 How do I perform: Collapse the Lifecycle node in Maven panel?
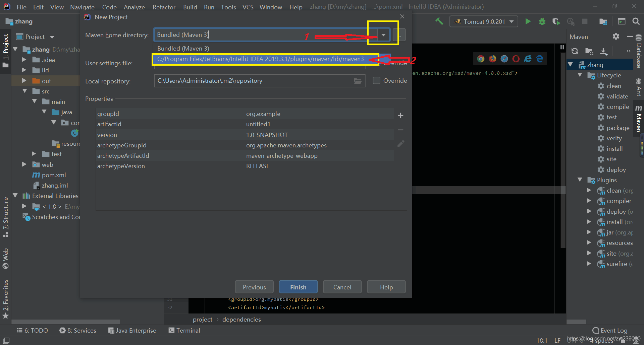(580, 75)
